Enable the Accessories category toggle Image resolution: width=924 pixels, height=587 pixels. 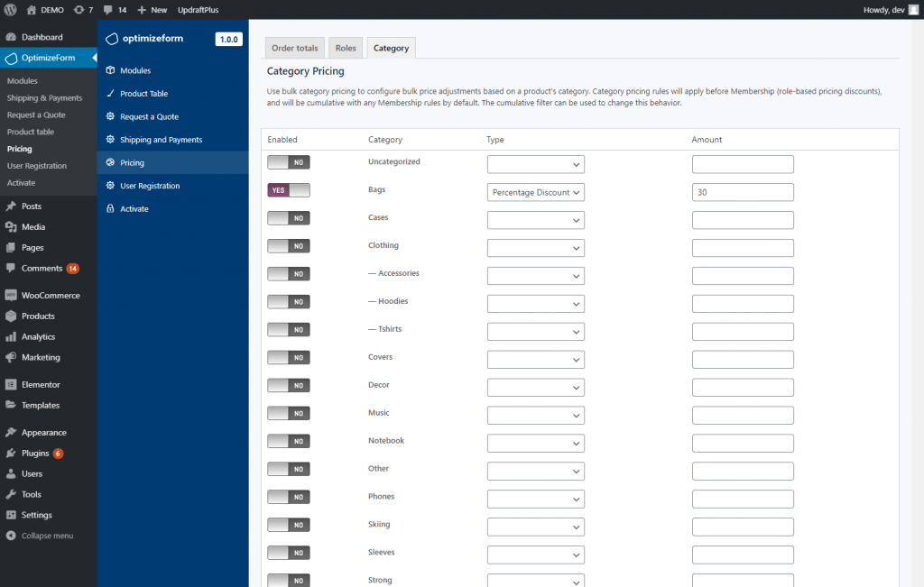click(289, 274)
